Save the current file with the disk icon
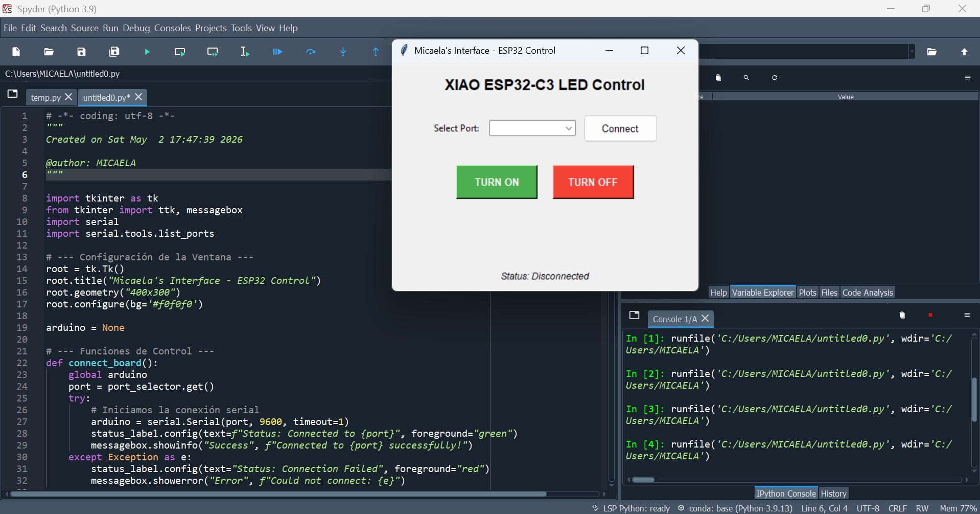The image size is (980, 514). 82,52
